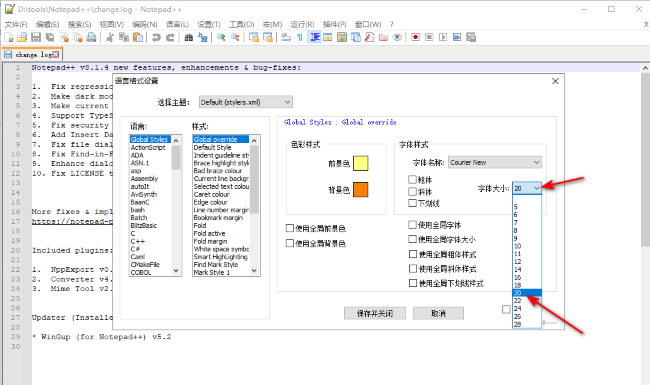Enable the 下划线 underline checkbox
The width and height of the screenshot is (650, 385).
click(x=412, y=203)
